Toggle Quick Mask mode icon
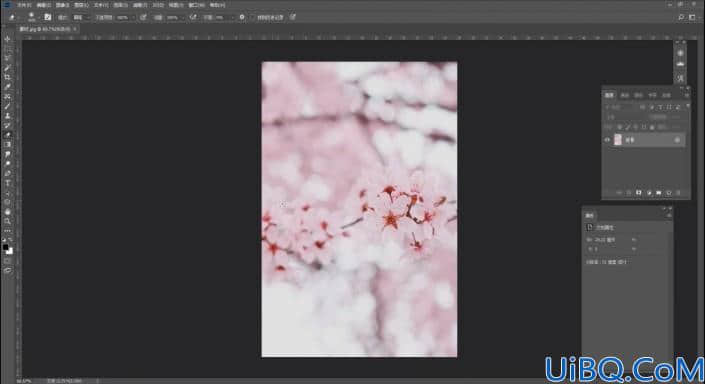Screen dimensions: 705x384 (7, 260)
